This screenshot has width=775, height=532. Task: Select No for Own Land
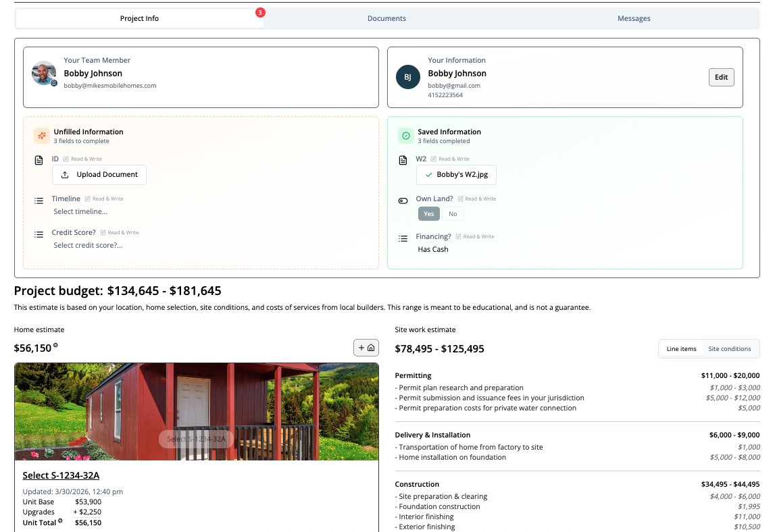pos(453,214)
